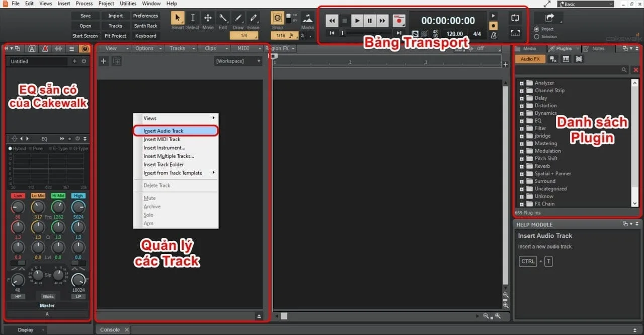Toggle the Hi Mid EQ band
The width and height of the screenshot is (644, 335).
pyautogui.click(x=58, y=195)
